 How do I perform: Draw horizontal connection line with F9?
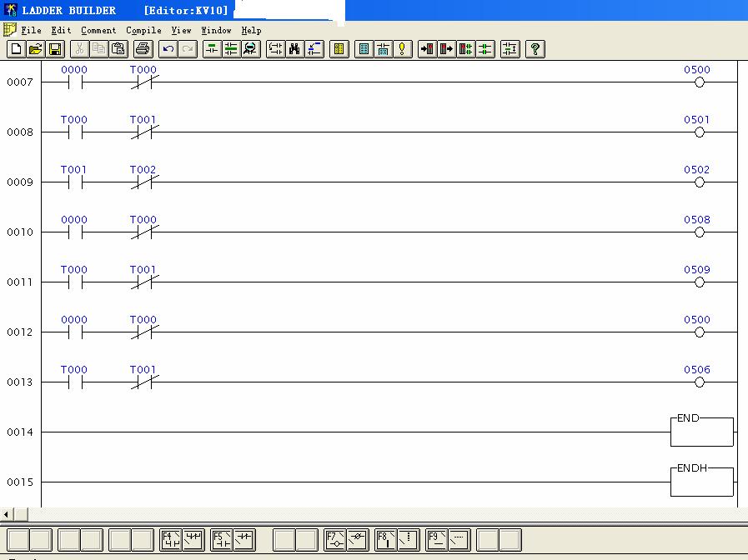(437, 539)
